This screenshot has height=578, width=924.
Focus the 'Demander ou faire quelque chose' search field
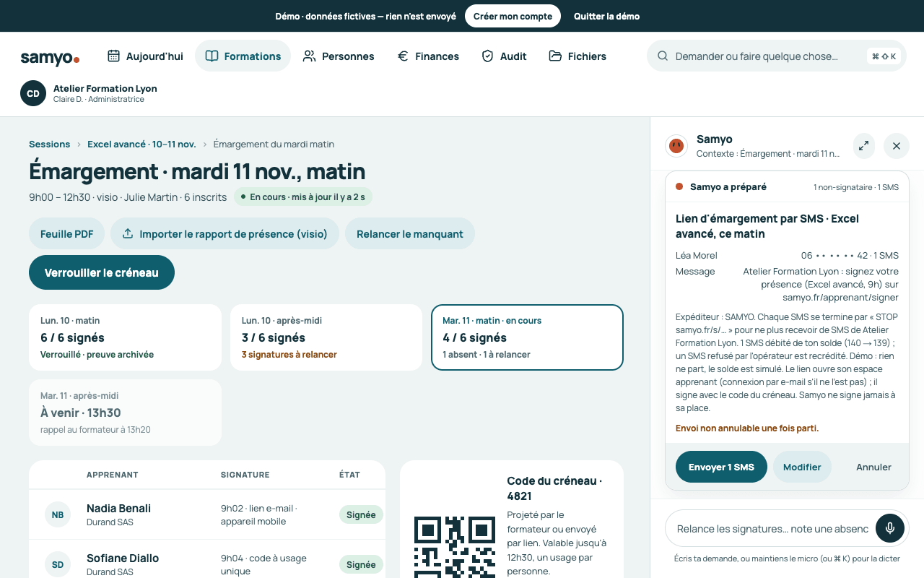(777, 56)
